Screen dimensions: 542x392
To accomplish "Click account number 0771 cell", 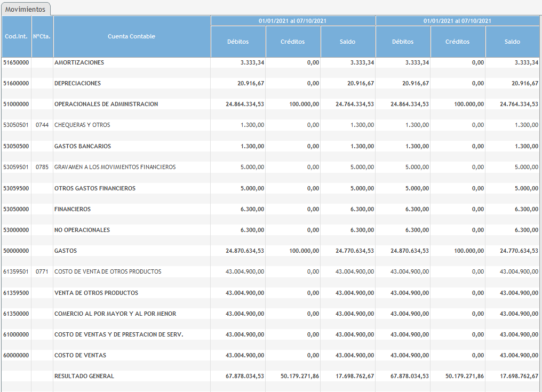I will (42, 271).
